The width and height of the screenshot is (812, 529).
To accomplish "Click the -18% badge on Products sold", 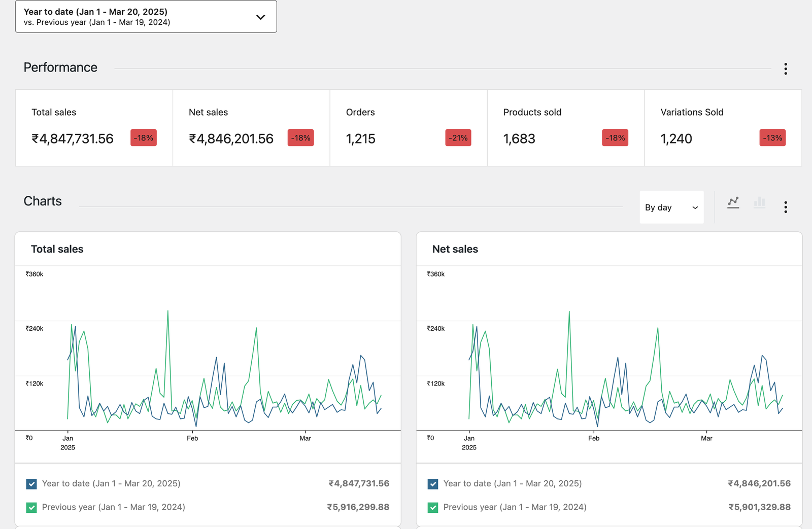I will 615,137.
